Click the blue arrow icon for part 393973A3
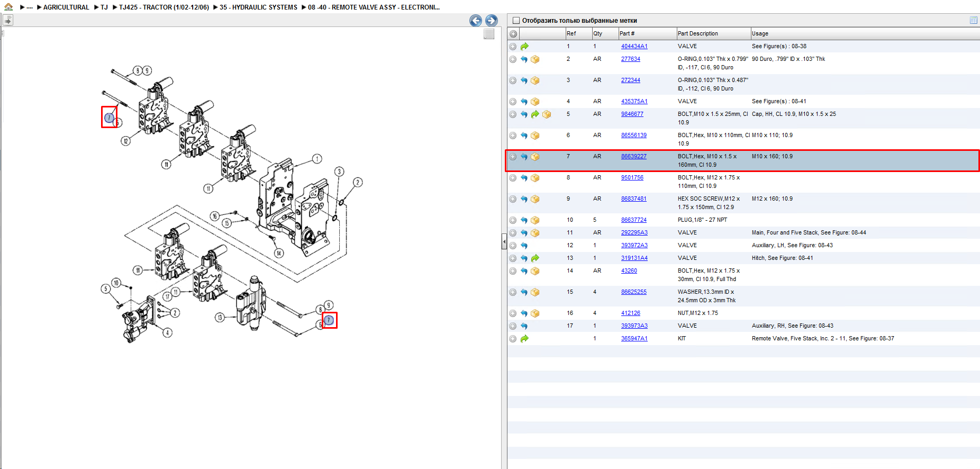 click(x=524, y=326)
